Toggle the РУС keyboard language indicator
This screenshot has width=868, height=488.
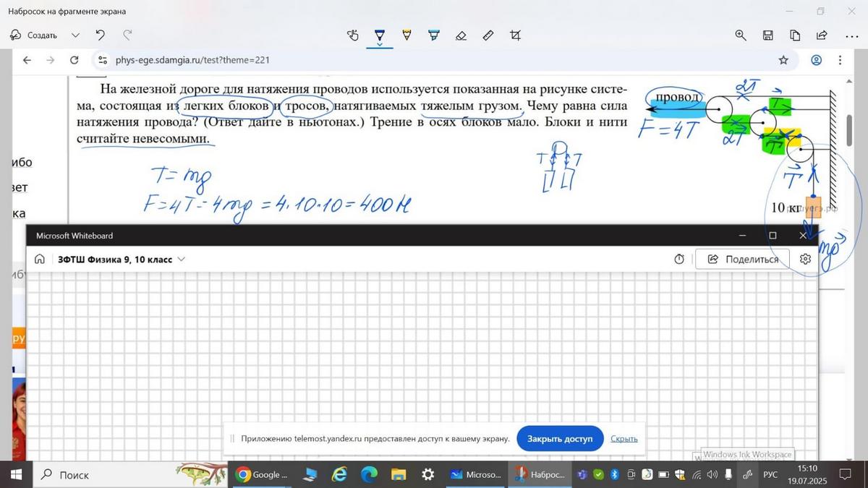coord(770,475)
